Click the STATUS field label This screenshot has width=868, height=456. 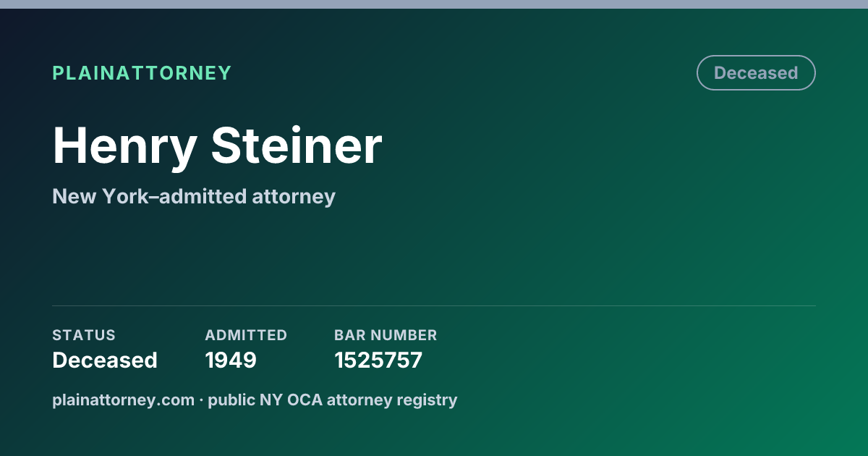pos(84,335)
